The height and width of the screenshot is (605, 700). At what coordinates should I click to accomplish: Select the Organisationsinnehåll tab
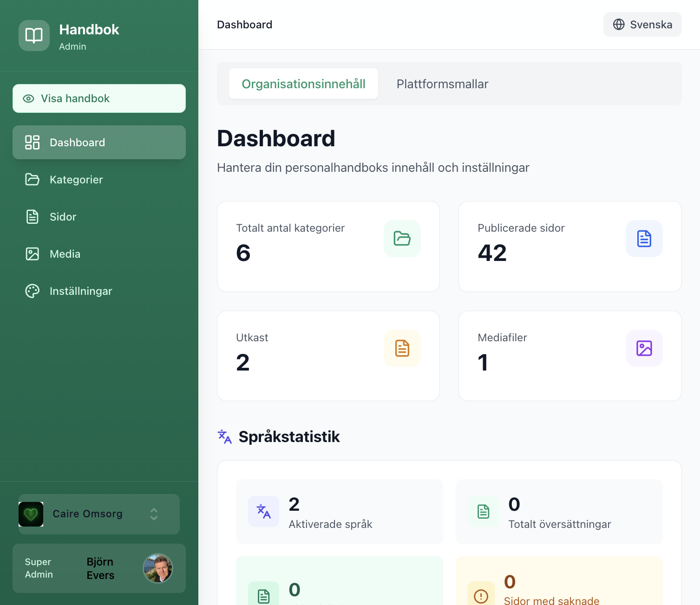click(x=303, y=84)
